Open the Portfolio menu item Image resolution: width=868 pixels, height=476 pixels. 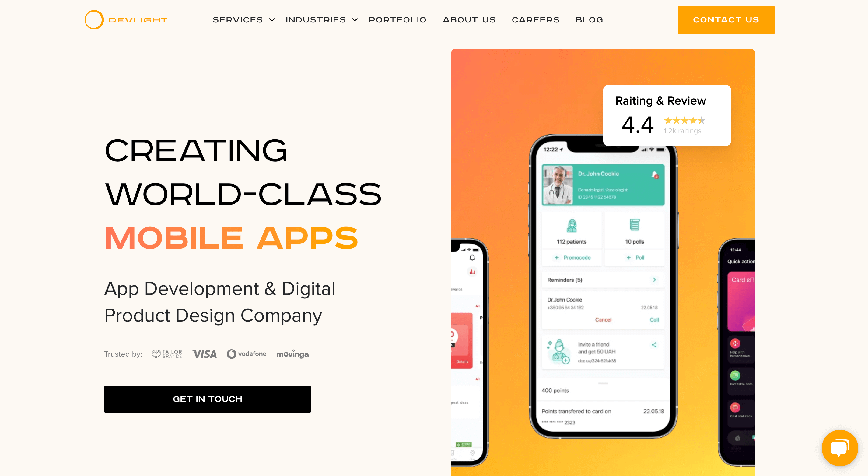(x=398, y=20)
